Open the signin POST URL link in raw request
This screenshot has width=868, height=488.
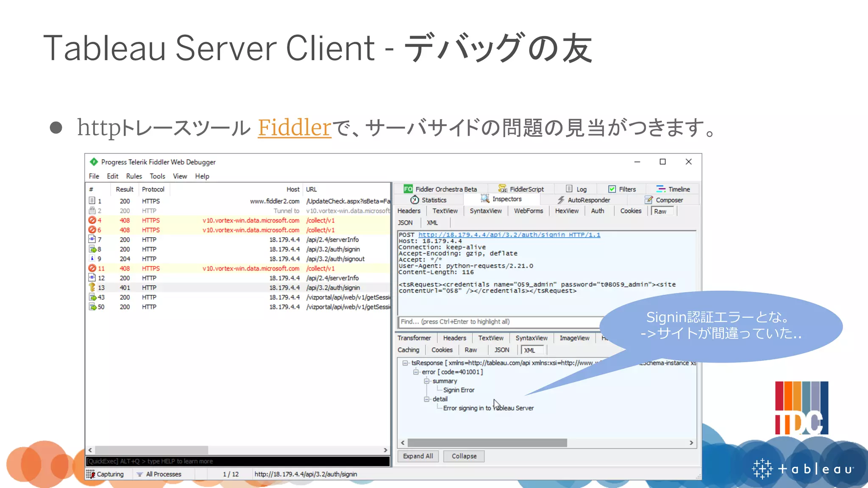509,235
